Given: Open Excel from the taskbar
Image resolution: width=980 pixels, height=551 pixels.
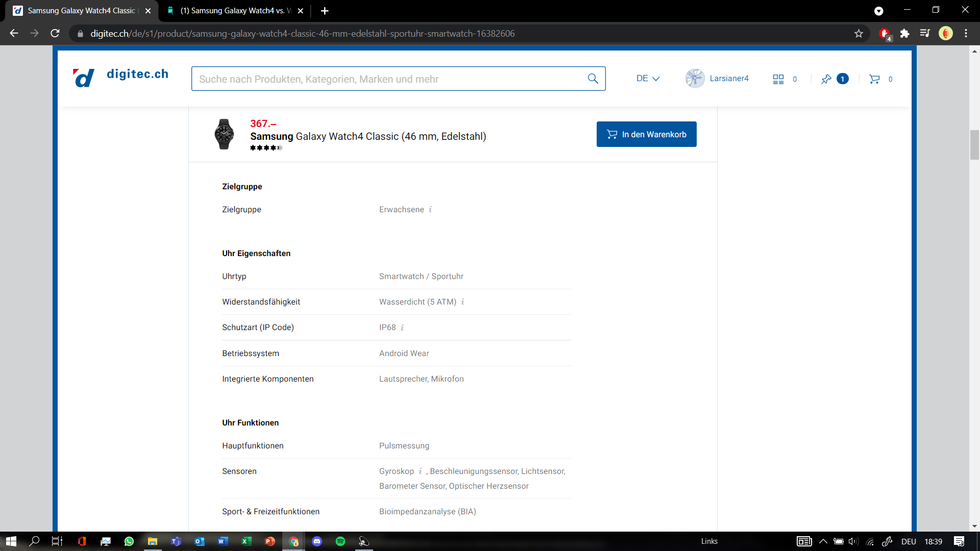Looking at the screenshot, I should 247,541.
